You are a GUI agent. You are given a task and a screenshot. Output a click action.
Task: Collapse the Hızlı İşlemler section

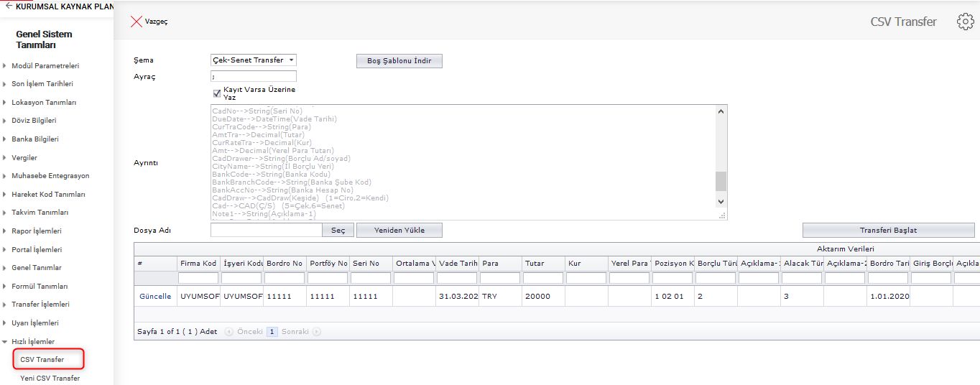click(x=5, y=342)
